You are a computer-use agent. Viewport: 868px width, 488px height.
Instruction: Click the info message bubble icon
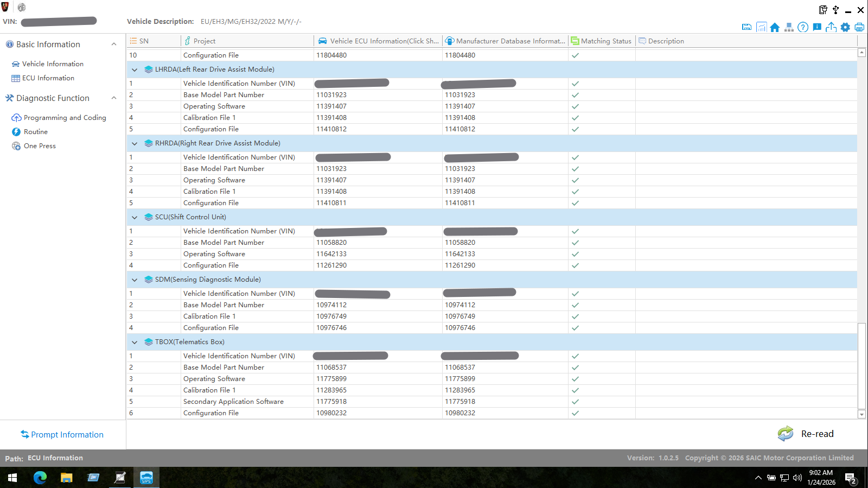(x=817, y=27)
